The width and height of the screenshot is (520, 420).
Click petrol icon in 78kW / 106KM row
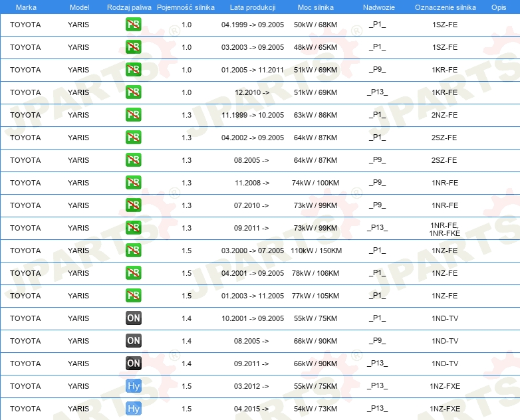[133, 273]
